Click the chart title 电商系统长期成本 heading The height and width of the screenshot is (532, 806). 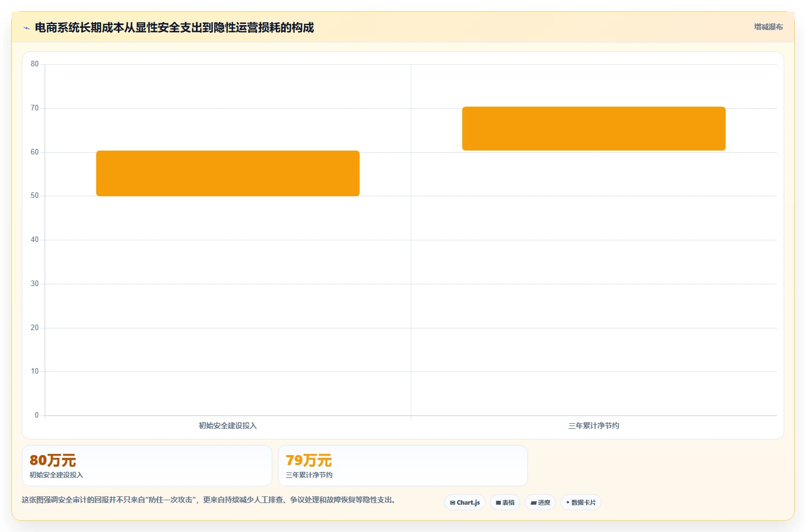[x=174, y=27]
